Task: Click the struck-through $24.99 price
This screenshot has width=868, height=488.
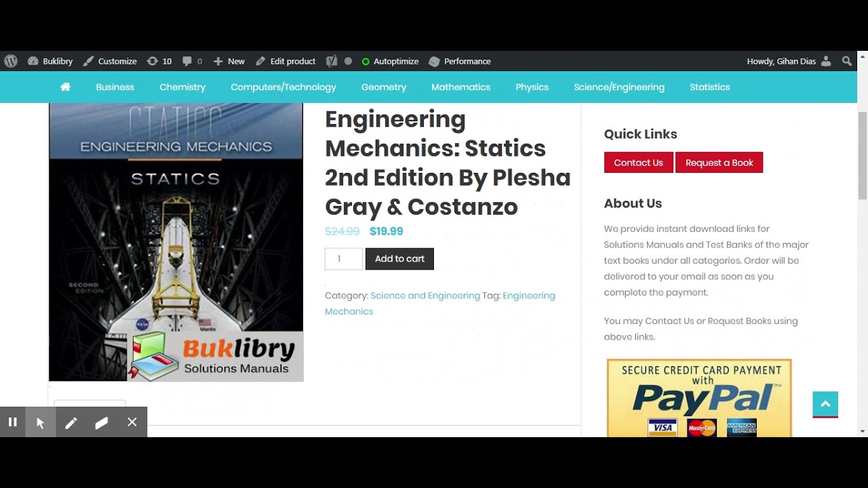Action: (342, 231)
